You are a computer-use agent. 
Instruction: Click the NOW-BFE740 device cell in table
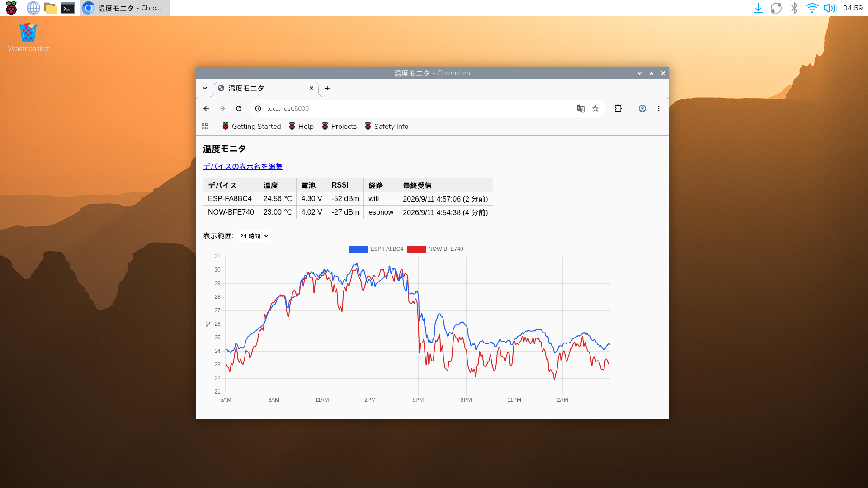pyautogui.click(x=231, y=212)
